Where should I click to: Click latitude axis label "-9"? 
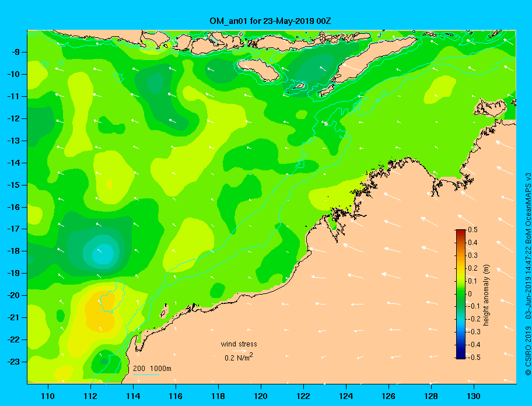click(x=15, y=52)
